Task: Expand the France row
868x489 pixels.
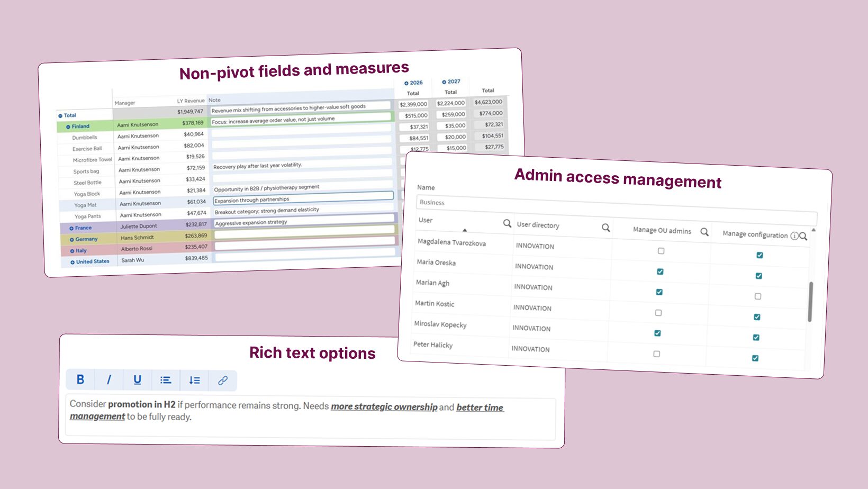Action: pyautogui.click(x=71, y=229)
